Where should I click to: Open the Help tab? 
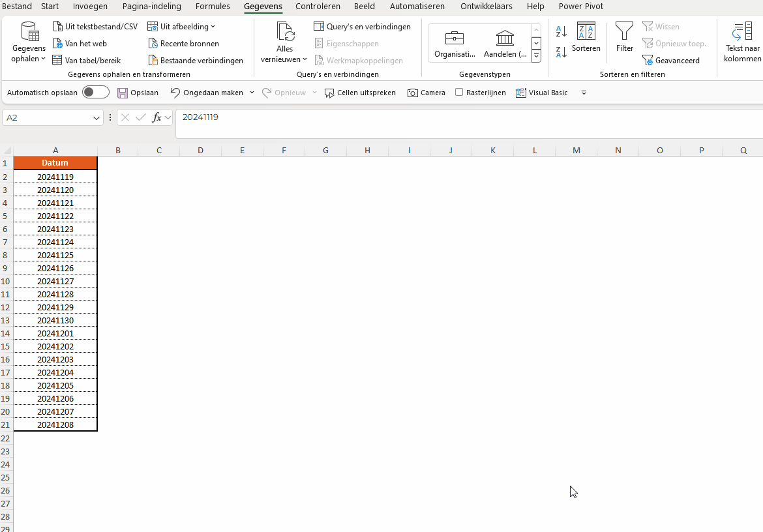[x=535, y=7]
